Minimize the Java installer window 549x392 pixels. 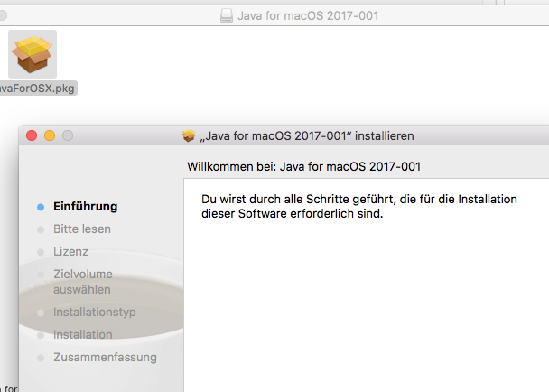pos(50,135)
